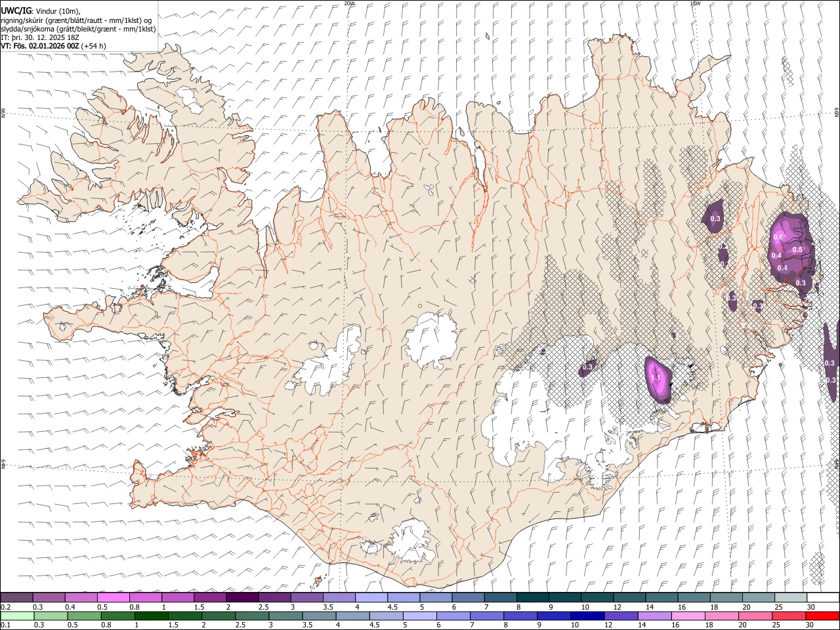Click the pale green 0.1 swatch in bottom legend row

pyautogui.click(x=17, y=616)
